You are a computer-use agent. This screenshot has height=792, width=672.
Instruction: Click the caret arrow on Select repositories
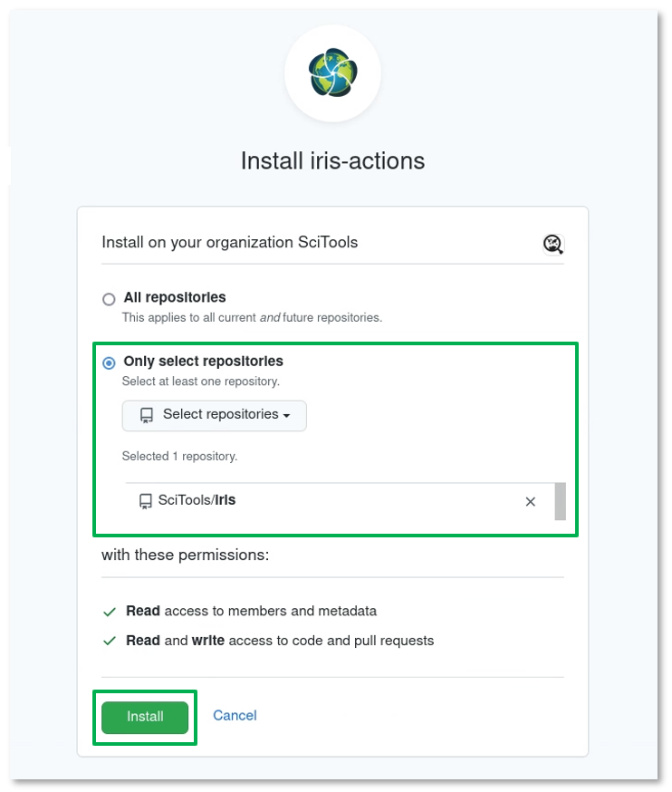click(x=287, y=416)
